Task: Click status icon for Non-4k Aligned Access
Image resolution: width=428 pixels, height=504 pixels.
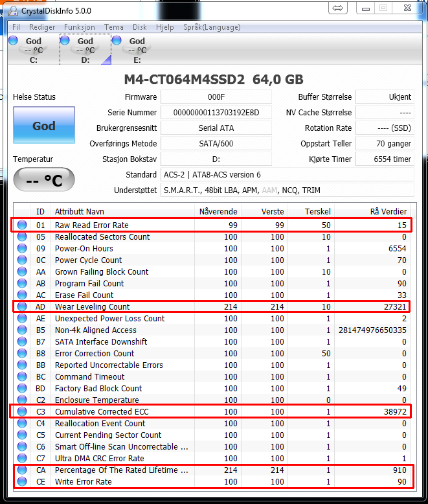Action: click(22, 330)
